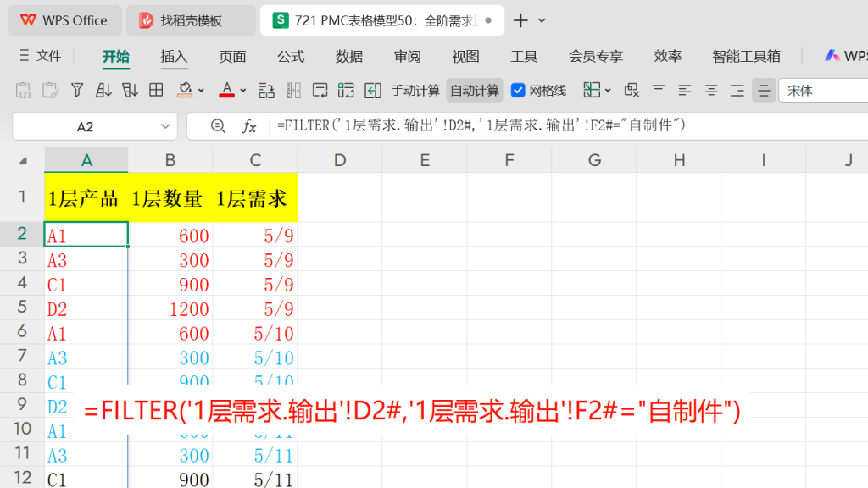Align text left
868x488 pixels.
point(685,90)
